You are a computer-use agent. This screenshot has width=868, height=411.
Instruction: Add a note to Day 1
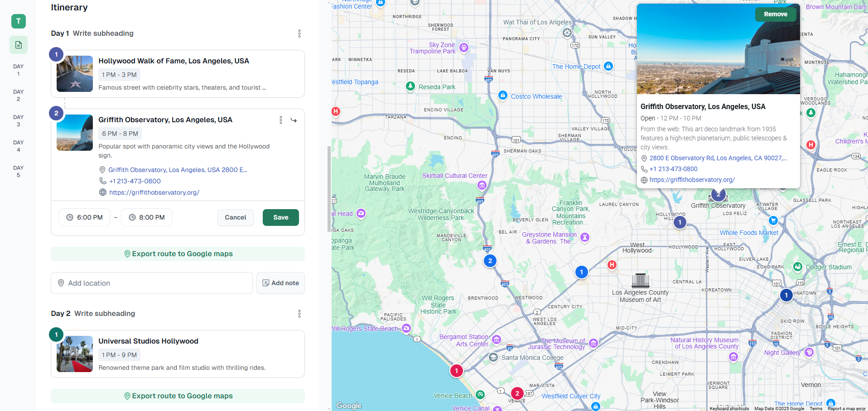click(280, 283)
